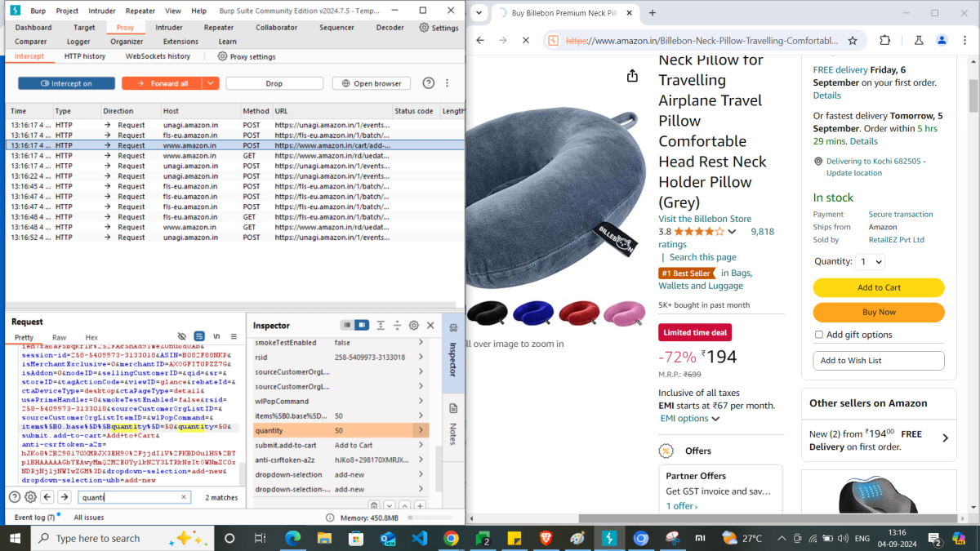The image size is (980, 551).
Task: Open Inspector settings gear icon
Action: tap(414, 325)
